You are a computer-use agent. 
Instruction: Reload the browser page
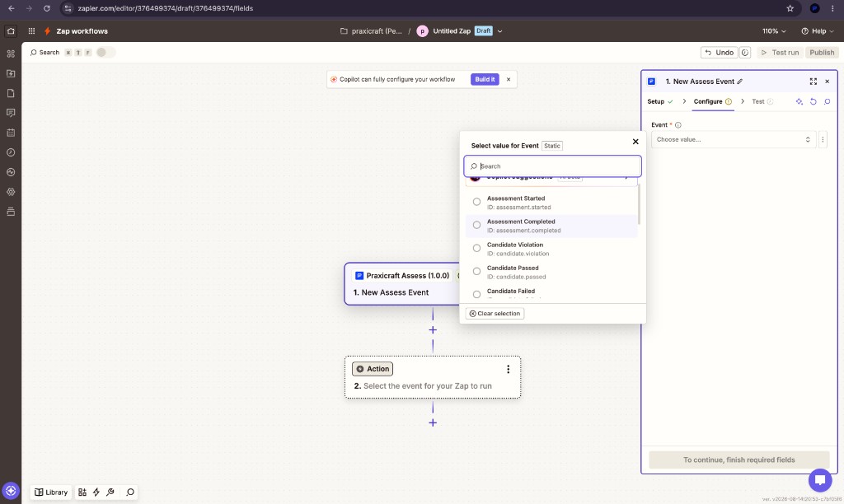47,8
